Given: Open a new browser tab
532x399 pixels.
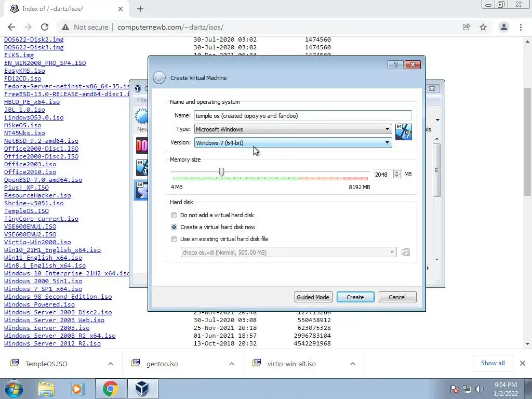Looking at the screenshot, I should (x=140, y=9).
